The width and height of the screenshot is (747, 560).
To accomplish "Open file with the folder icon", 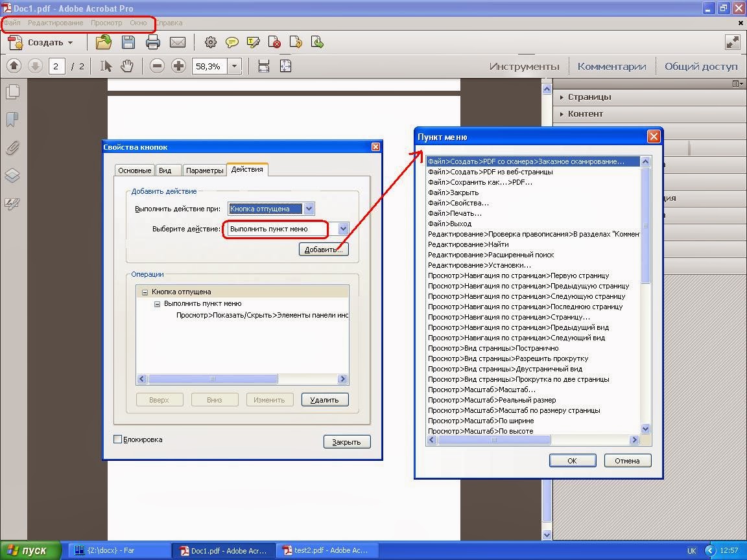I will coord(103,42).
